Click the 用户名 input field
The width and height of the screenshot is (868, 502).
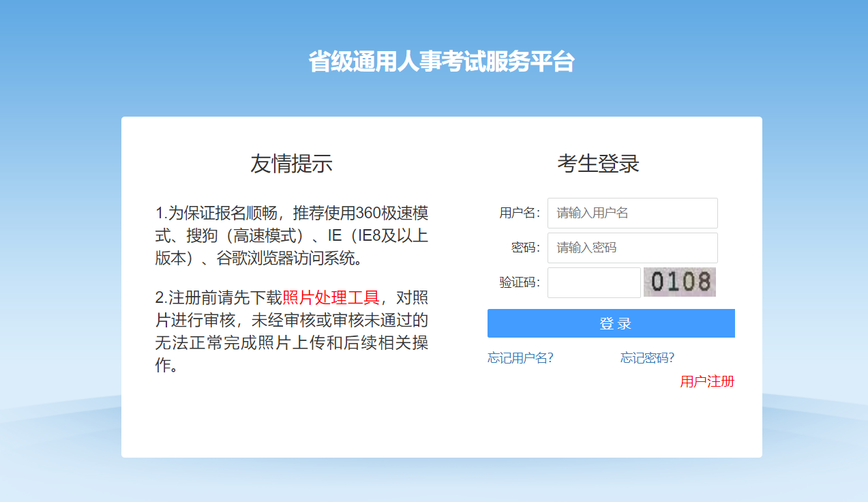click(x=633, y=213)
